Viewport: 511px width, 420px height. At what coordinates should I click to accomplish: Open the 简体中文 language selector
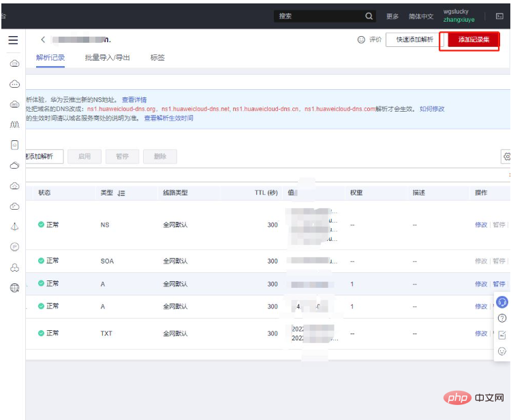[421, 16]
